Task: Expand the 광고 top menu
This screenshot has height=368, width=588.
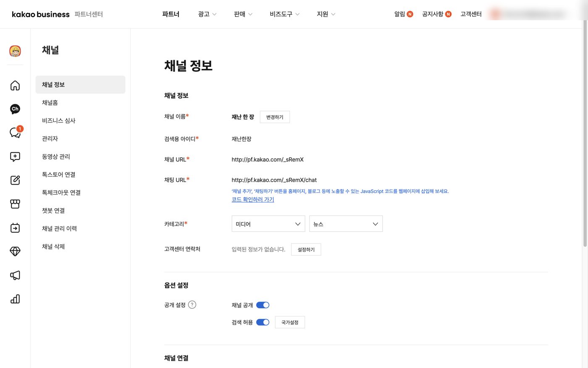Action: (207, 14)
